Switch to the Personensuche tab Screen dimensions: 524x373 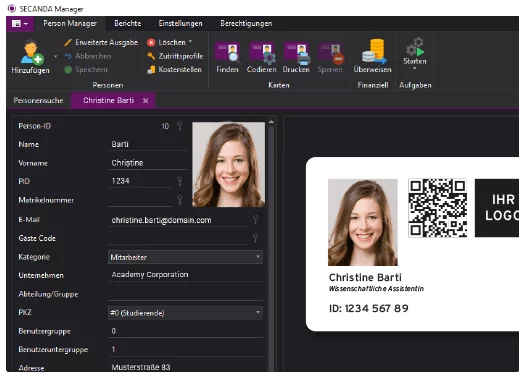coord(38,100)
